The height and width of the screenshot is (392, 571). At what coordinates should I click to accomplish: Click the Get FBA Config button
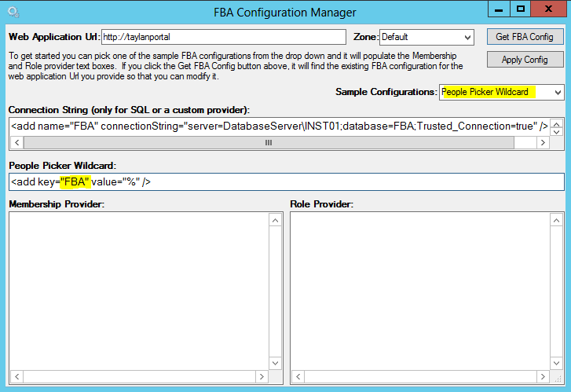tap(525, 37)
